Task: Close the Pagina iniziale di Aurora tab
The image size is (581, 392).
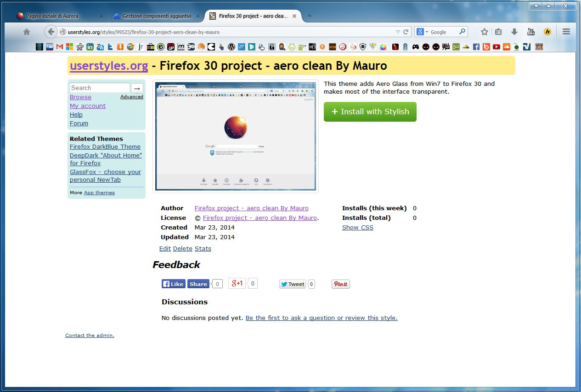Action: [102, 16]
